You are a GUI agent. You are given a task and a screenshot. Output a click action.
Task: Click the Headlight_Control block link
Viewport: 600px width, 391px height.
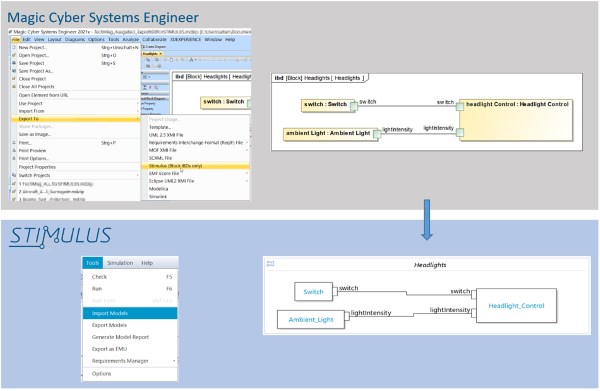[516, 306]
